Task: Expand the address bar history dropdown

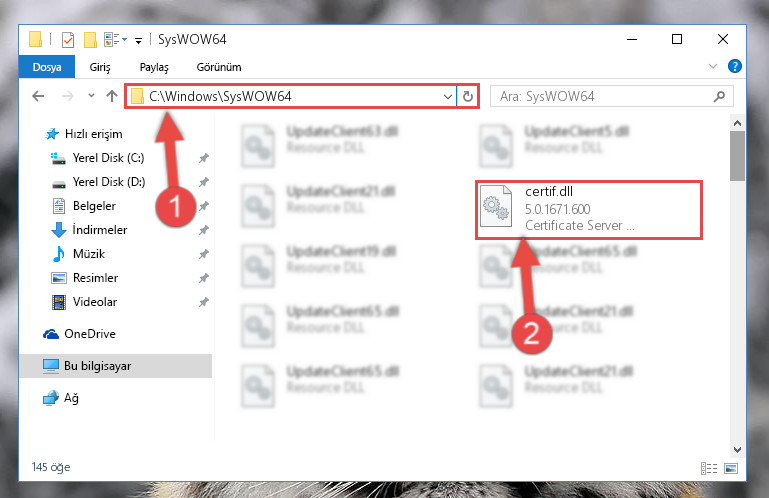Action: 447,97
